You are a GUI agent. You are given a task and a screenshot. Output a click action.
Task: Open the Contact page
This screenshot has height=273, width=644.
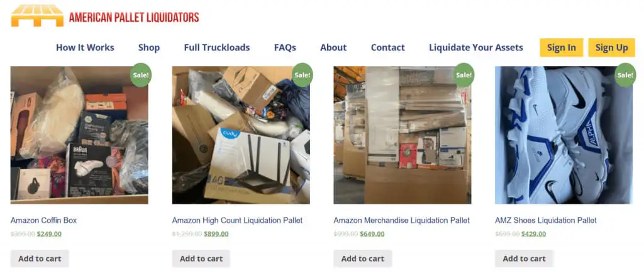pyautogui.click(x=387, y=48)
